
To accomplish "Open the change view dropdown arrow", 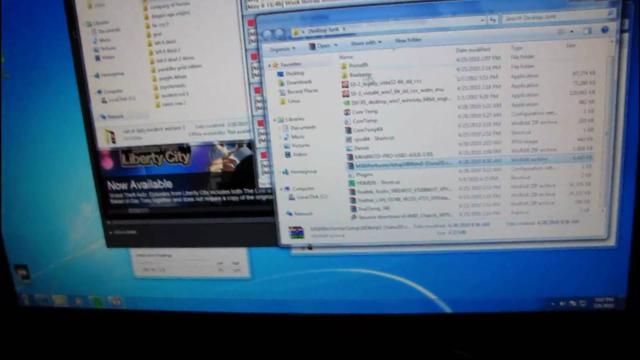I will pyautogui.click(x=572, y=31).
